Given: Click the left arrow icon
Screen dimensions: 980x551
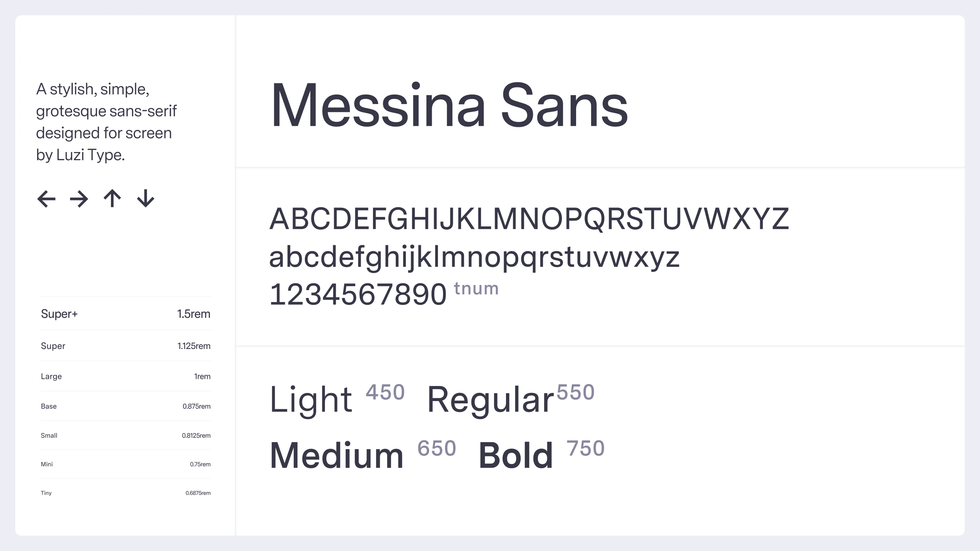Looking at the screenshot, I should [x=46, y=199].
